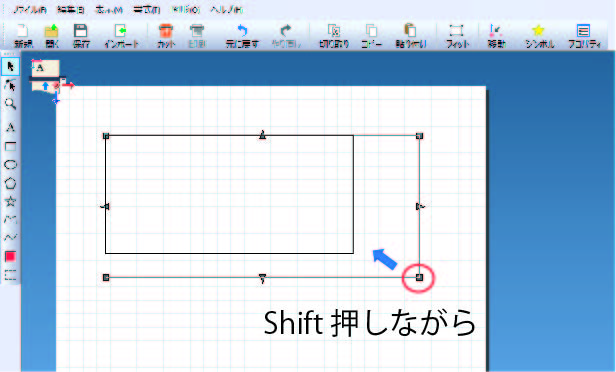
Task: Open the ファイル menu
Action: point(29,10)
